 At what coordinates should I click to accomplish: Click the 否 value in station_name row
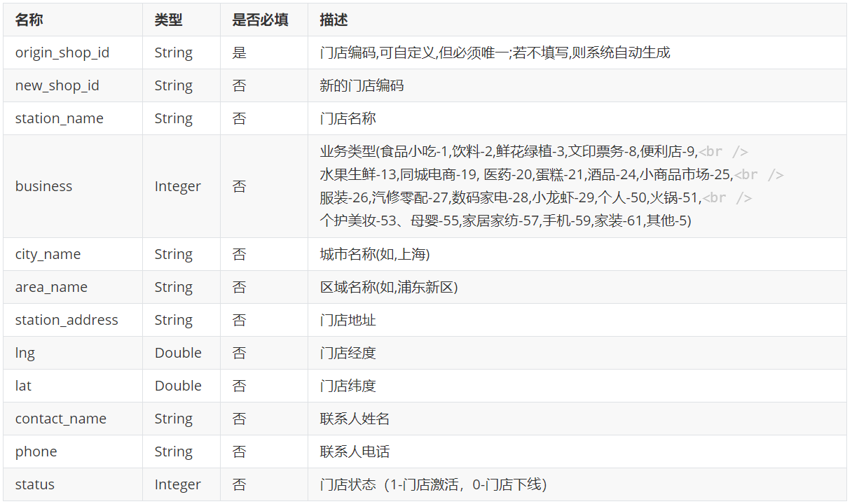pos(240,118)
